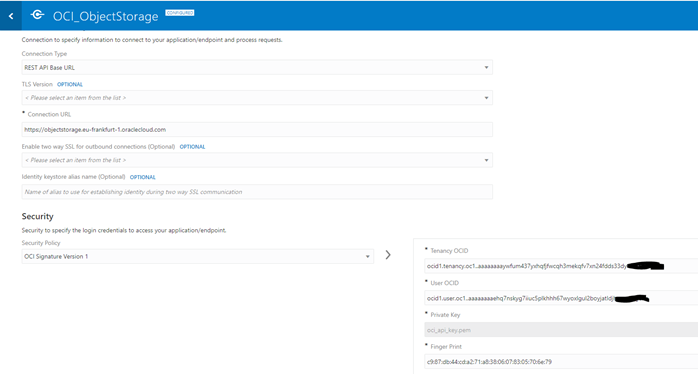698x374 pixels.
Task: Click the Connection Type label
Action: tap(44, 53)
